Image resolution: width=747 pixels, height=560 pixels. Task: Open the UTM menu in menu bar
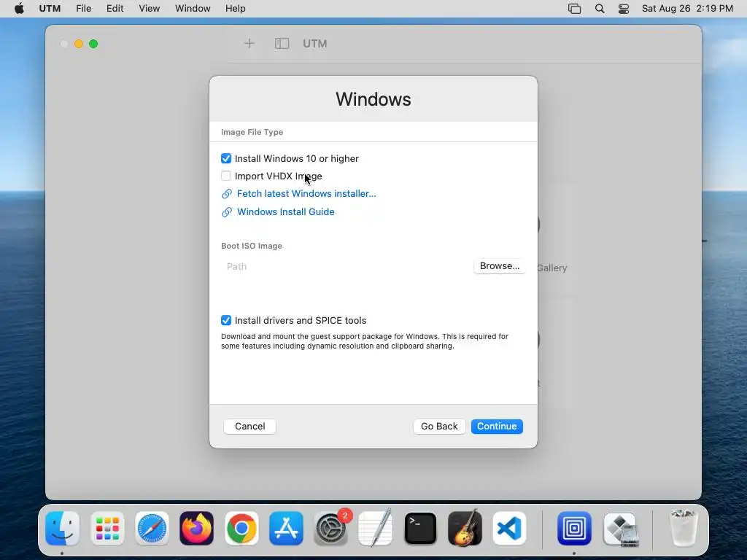point(50,9)
